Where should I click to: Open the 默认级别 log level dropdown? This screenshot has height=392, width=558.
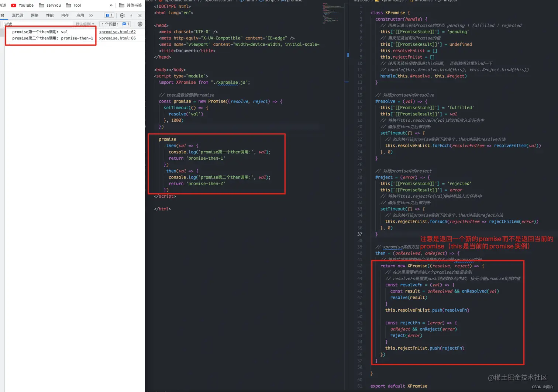[x=85, y=24]
